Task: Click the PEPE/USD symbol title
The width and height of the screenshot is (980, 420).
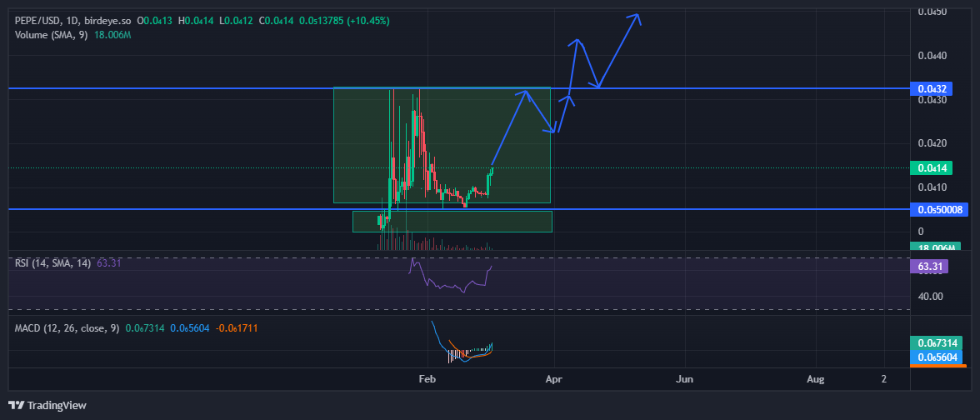Action: click(38, 21)
